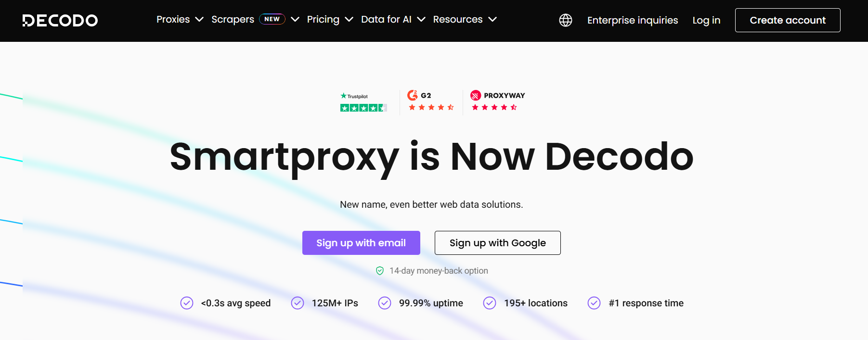Open the Resources menu
This screenshot has height=340, width=868.
coord(458,19)
